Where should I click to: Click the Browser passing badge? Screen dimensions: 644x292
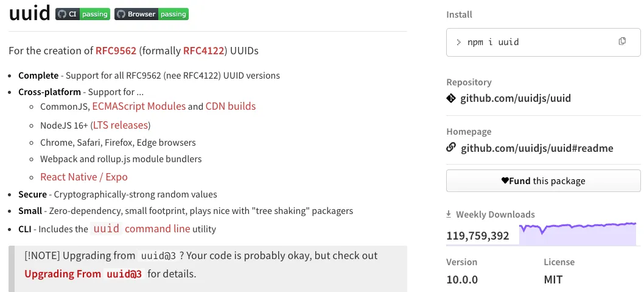click(x=152, y=14)
